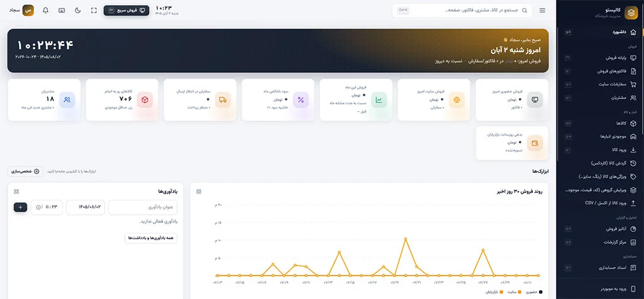Open user profile سجاد avatar menu
Screen dimensions: 644x299
(22, 10)
